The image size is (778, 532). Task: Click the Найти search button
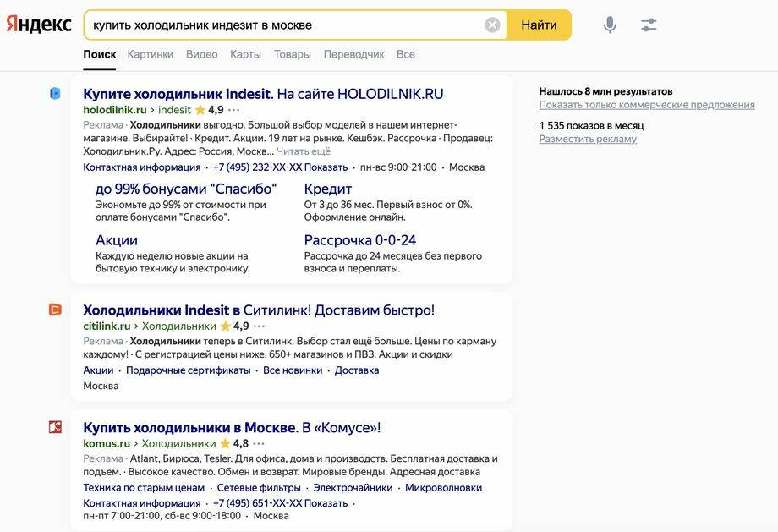(539, 25)
